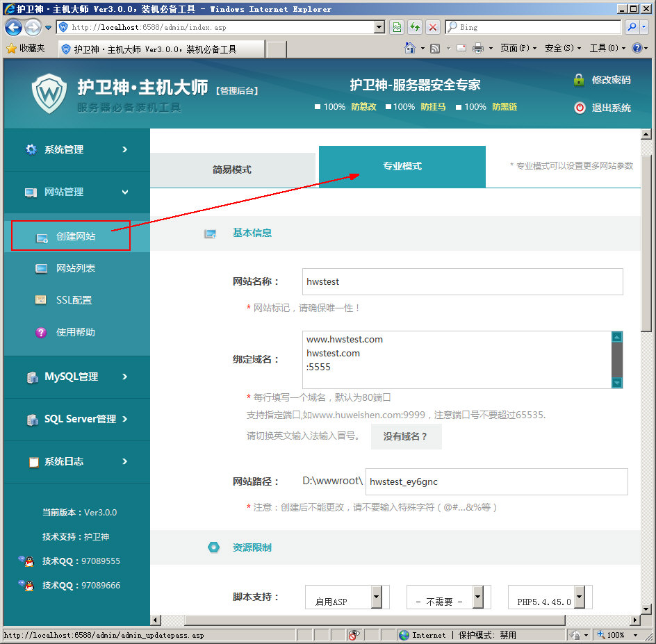Click the red X stop loading icon

tap(433, 27)
